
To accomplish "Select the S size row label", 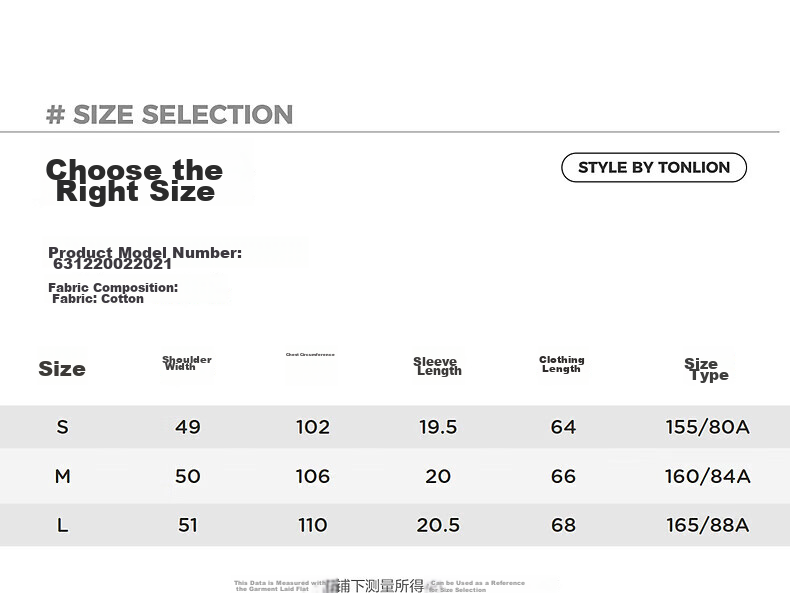I will (62, 427).
